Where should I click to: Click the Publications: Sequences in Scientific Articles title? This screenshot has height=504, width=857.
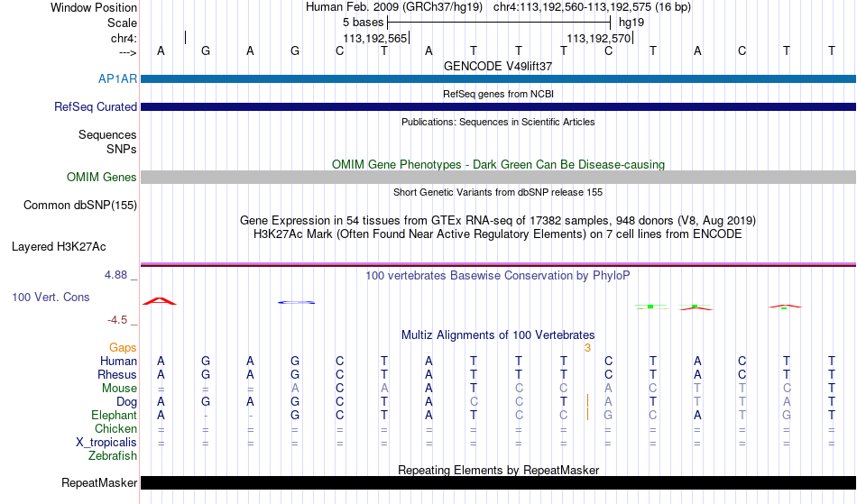pyautogui.click(x=498, y=122)
